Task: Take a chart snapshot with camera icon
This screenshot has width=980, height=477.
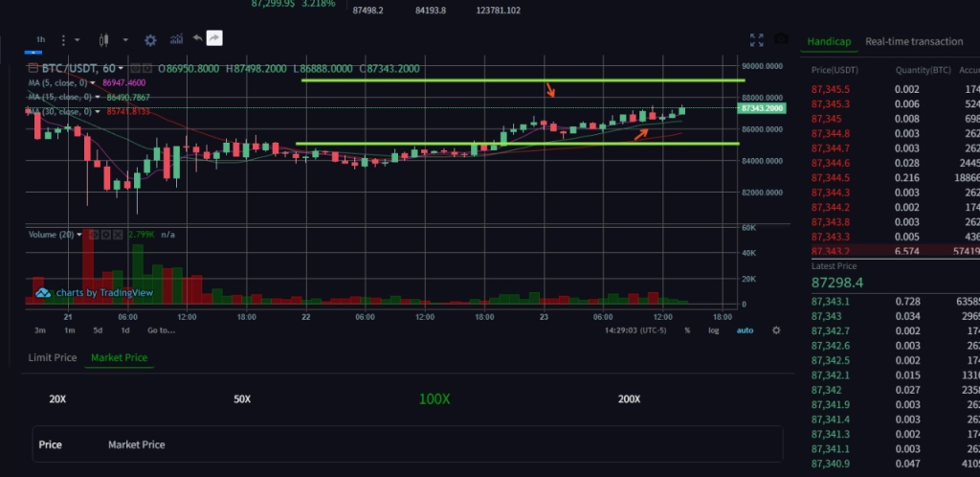Action: coord(781,39)
